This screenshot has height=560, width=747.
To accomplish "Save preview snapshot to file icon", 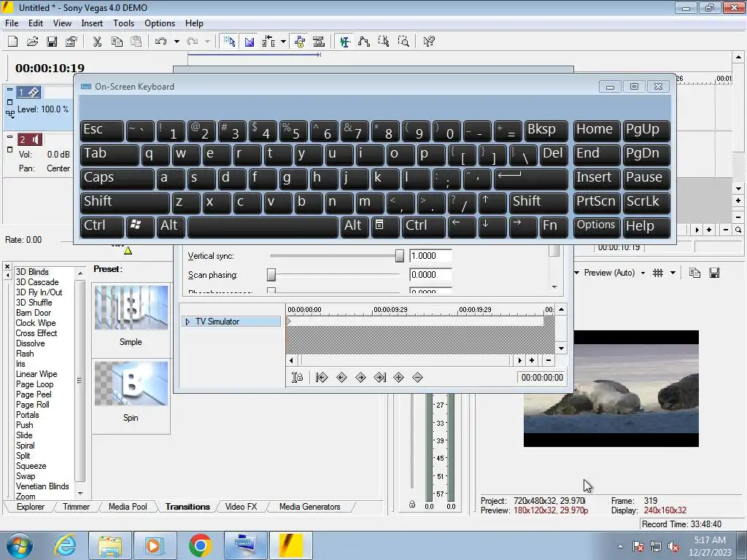I will (x=714, y=273).
